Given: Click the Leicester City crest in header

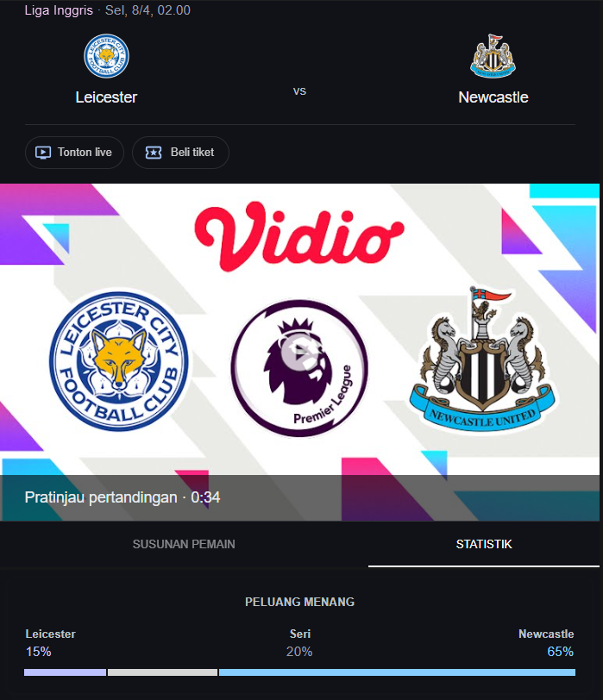Looking at the screenshot, I should (106, 56).
